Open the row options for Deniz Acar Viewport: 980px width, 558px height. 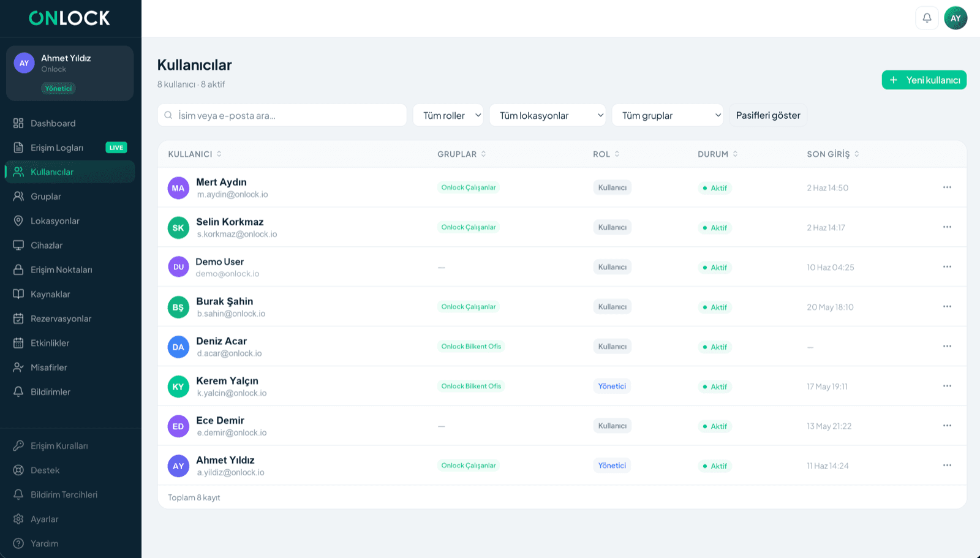(x=947, y=346)
